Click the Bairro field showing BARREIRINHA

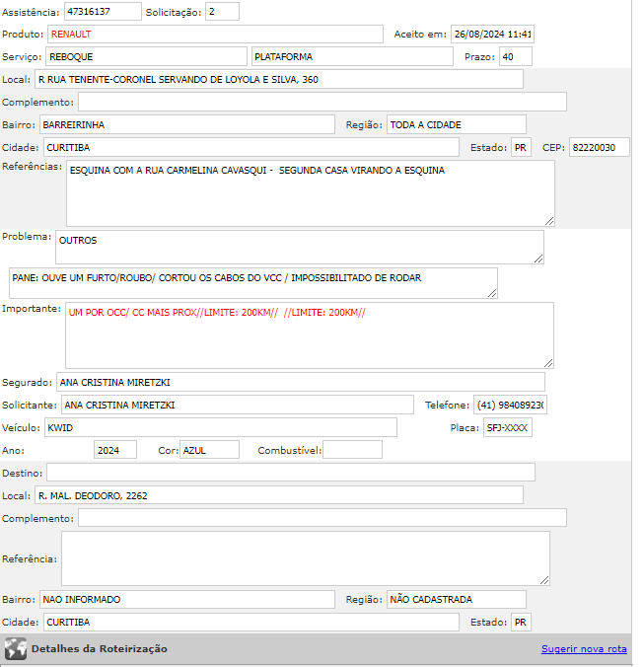point(187,124)
